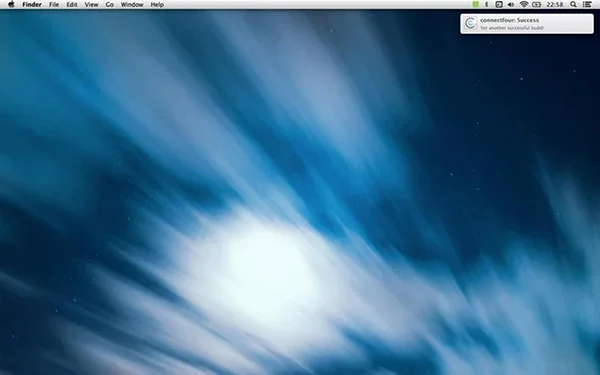Image resolution: width=600 pixels, height=375 pixels.
Task: Open the Finder application menu
Action: [32, 5]
